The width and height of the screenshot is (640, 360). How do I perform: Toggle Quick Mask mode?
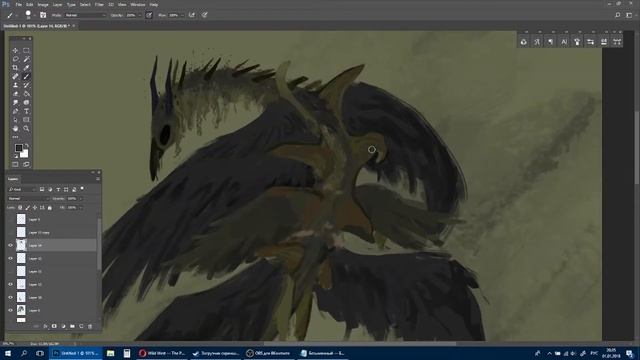(x=15, y=164)
